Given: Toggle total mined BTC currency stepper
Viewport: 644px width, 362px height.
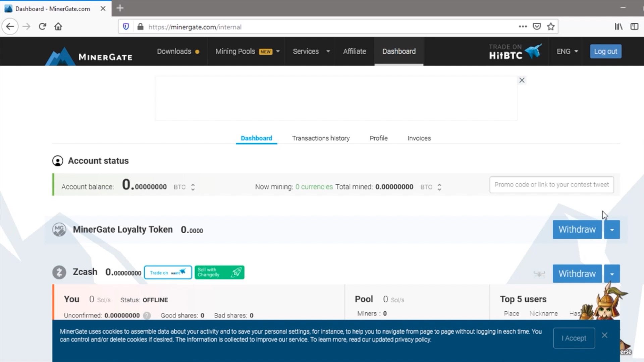Looking at the screenshot, I should (439, 187).
